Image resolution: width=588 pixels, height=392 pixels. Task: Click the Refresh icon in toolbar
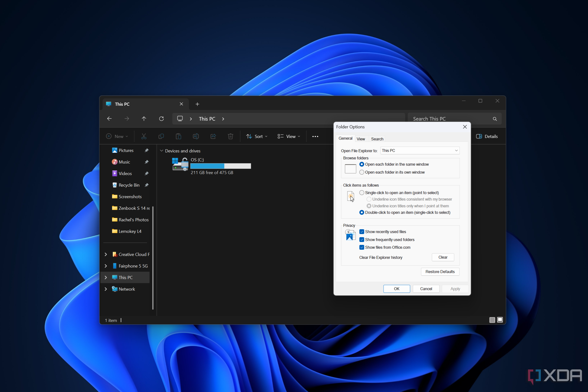click(x=161, y=118)
